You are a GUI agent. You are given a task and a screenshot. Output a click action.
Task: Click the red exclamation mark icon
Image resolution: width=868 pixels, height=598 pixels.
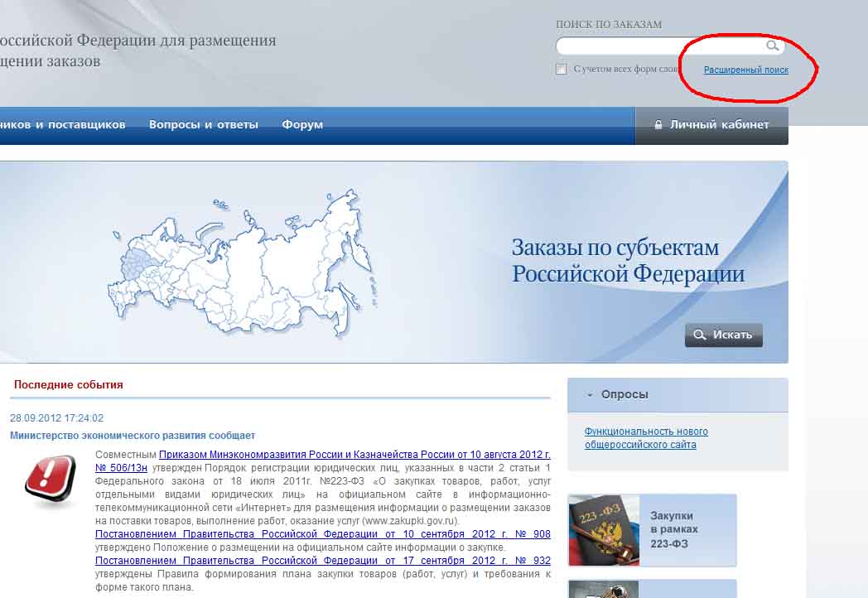tap(50, 480)
